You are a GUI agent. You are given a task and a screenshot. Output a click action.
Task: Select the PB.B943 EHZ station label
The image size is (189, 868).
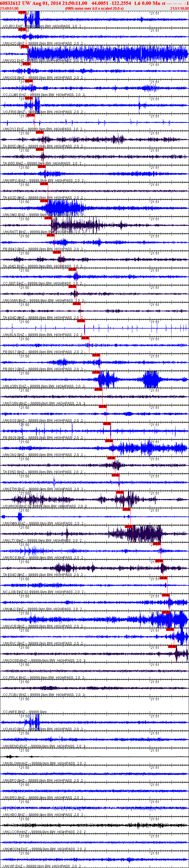click(42, 249)
